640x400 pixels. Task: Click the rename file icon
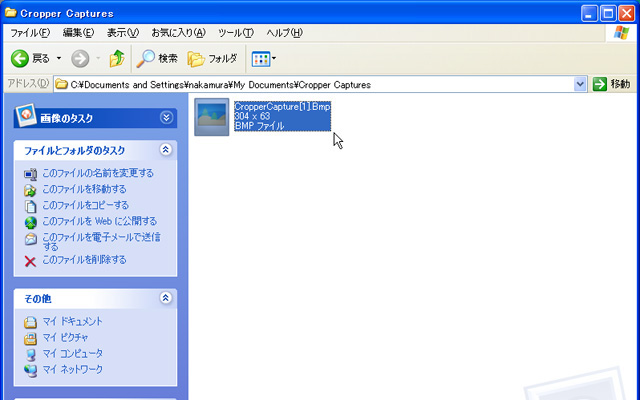[30, 174]
